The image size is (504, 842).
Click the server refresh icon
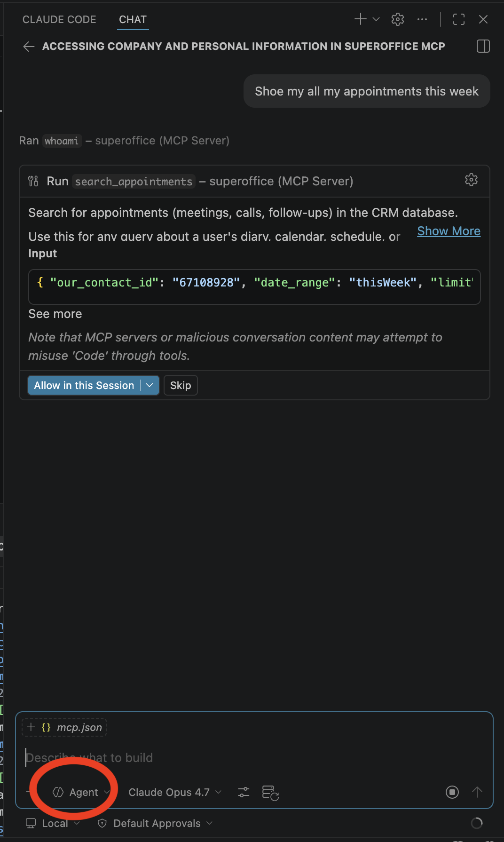tap(270, 793)
